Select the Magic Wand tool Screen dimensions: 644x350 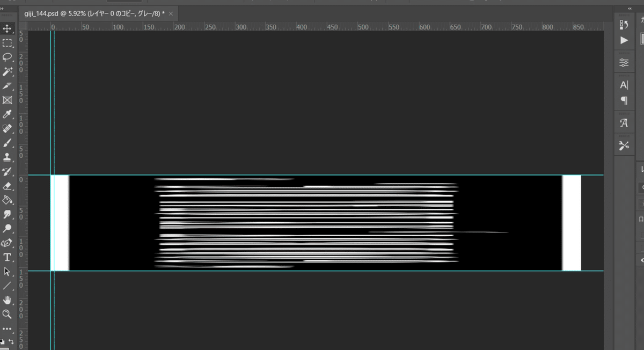pos(8,71)
